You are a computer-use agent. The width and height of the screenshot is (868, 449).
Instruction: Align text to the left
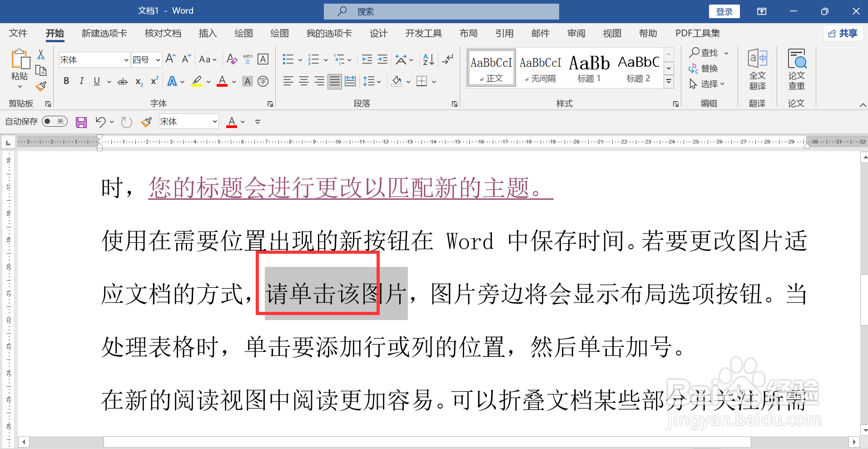288,81
